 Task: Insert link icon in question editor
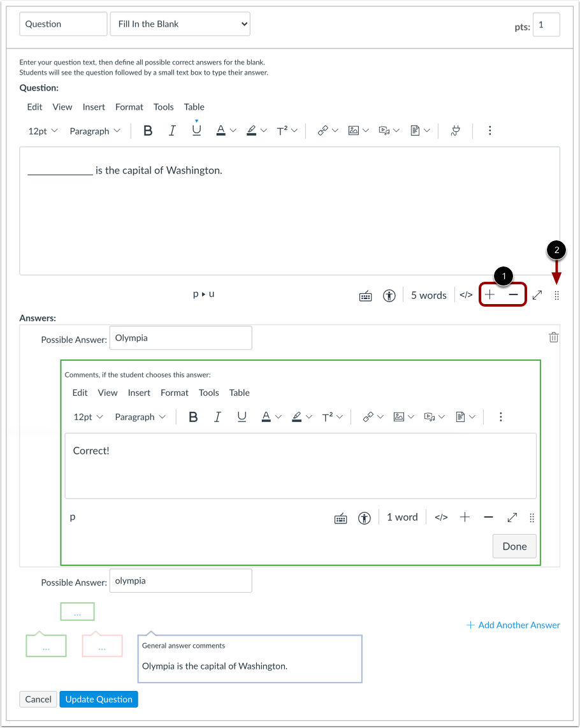[323, 131]
